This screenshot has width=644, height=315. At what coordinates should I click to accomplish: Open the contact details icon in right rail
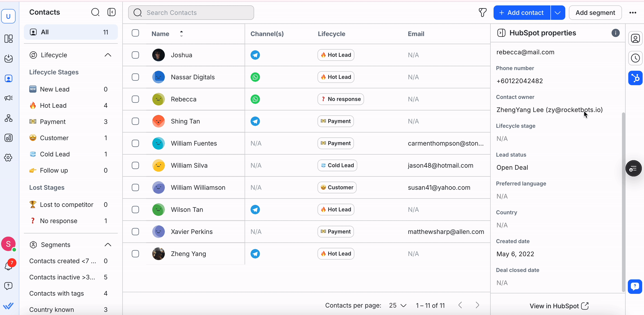635,38
